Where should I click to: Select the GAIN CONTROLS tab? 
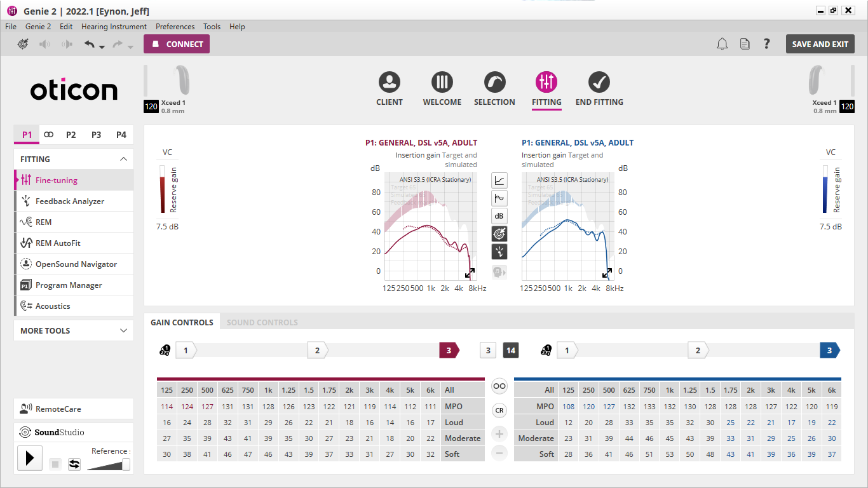(x=182, y=322)
